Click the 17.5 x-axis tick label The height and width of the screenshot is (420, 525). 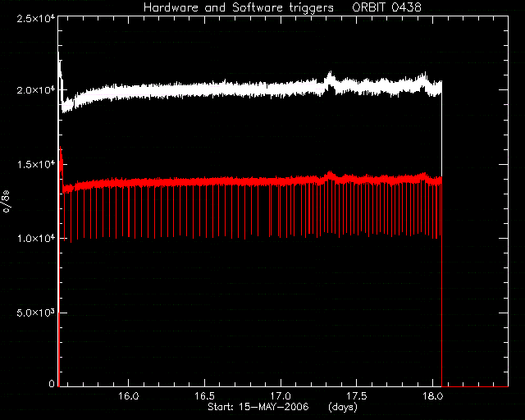(x=357, y=396)
